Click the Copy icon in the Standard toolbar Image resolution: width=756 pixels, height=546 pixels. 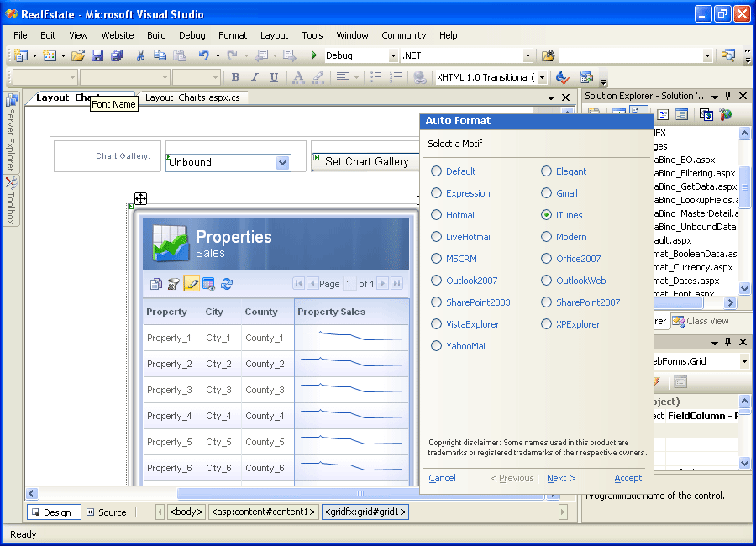point(159,55)
